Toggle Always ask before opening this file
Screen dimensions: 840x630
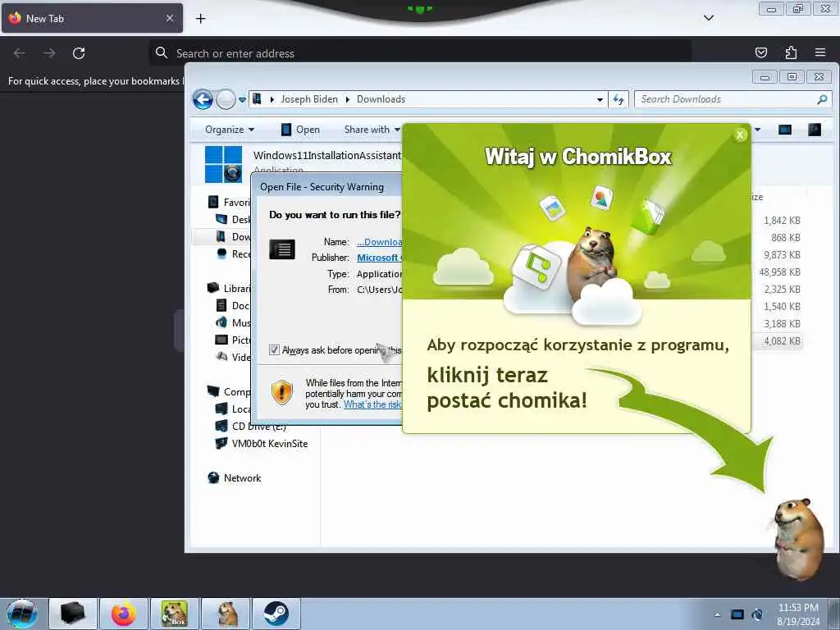[274, 349]
